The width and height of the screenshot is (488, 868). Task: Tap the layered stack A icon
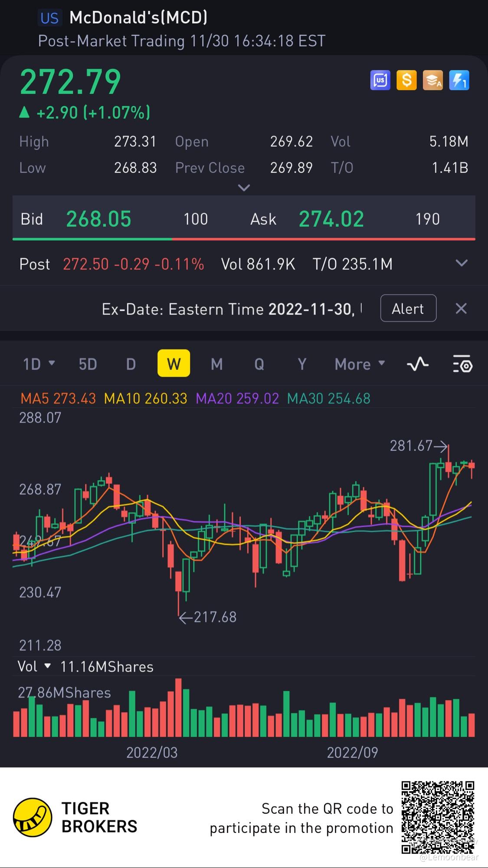(433, 80)
